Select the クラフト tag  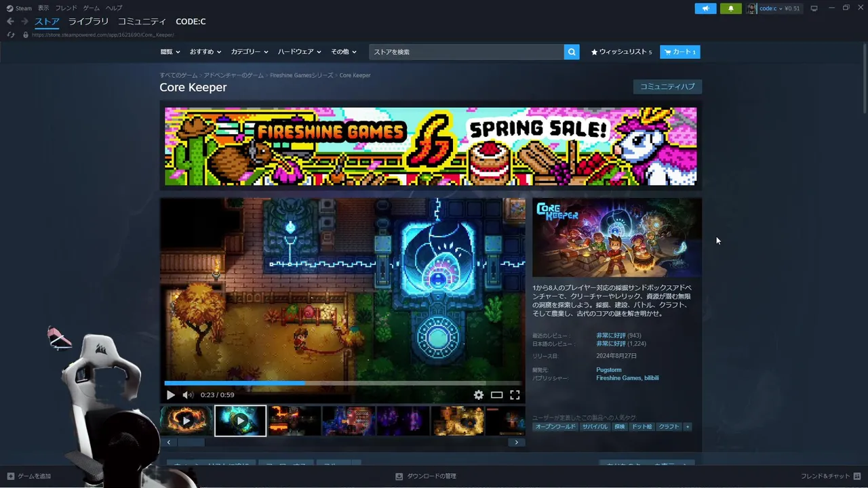tap(669, 426)
